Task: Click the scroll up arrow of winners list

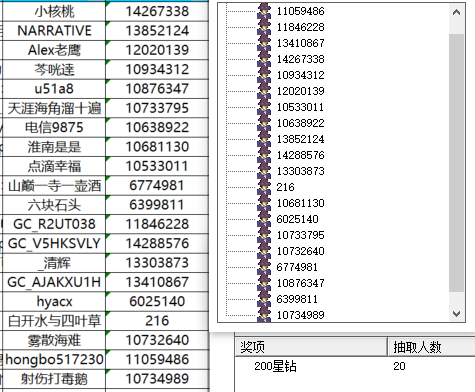Action: 456,13
